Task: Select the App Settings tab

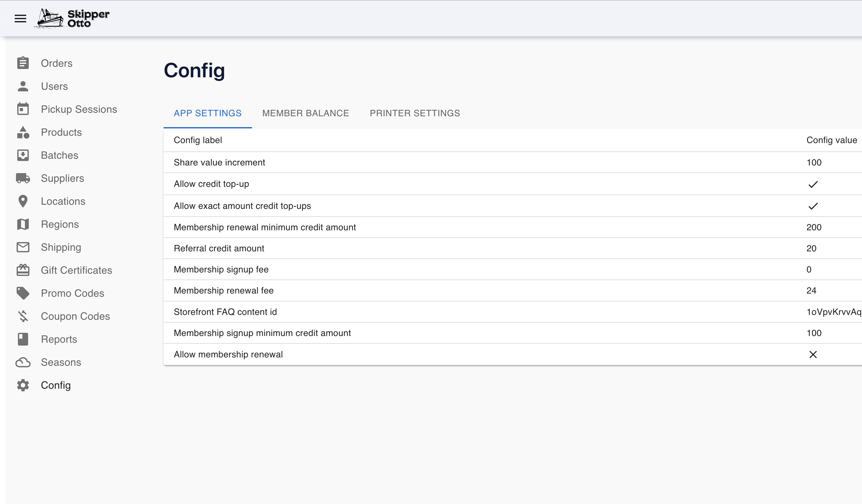Action: tap(207, 113)
